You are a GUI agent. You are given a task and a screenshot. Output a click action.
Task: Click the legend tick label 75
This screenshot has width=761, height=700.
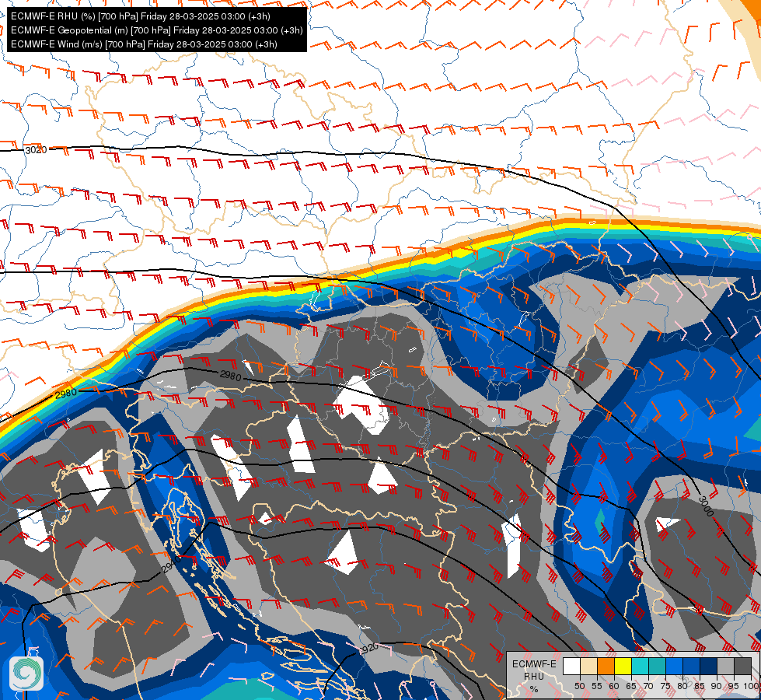[x=665, y=686]
